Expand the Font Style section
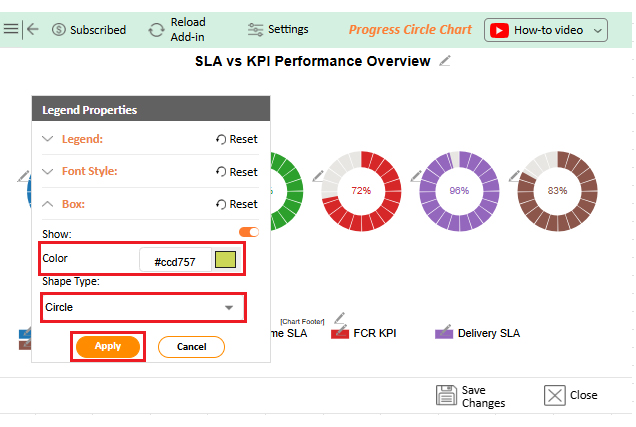The width and height of the screenshot is (636, 427). point(48,171)
